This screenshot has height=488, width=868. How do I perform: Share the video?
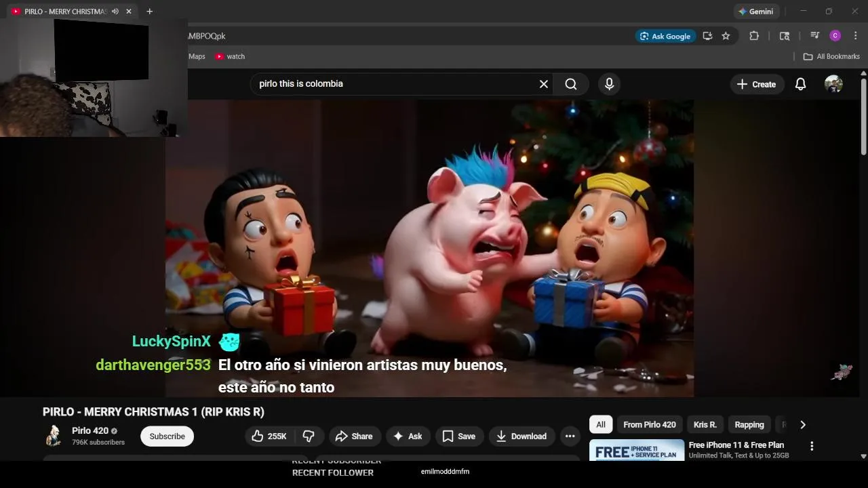coord(354,436)
